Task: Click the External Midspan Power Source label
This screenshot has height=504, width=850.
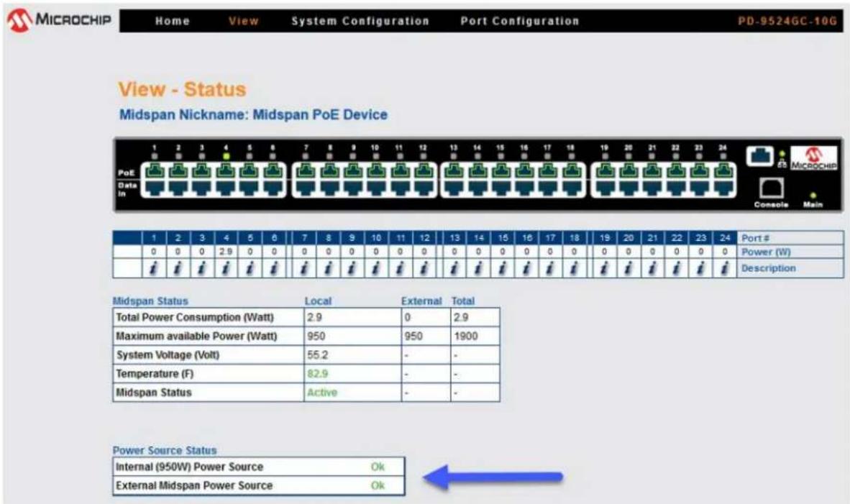Action: click(194, 485)
